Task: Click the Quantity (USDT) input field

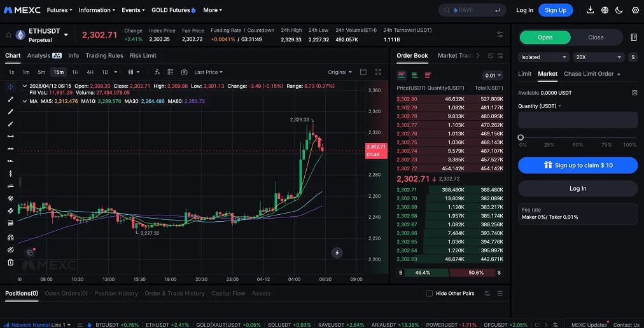Action: [578, 120]
